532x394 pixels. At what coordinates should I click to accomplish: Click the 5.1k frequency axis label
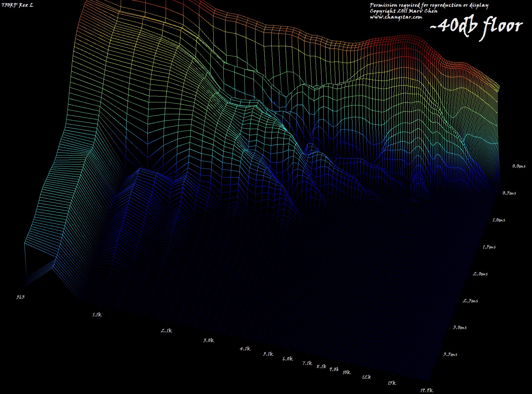tap(268, 354)
